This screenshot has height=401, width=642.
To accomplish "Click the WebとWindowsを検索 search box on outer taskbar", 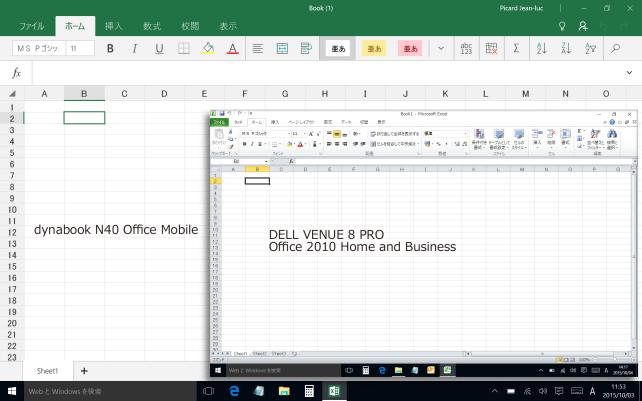I will (111, 391).
